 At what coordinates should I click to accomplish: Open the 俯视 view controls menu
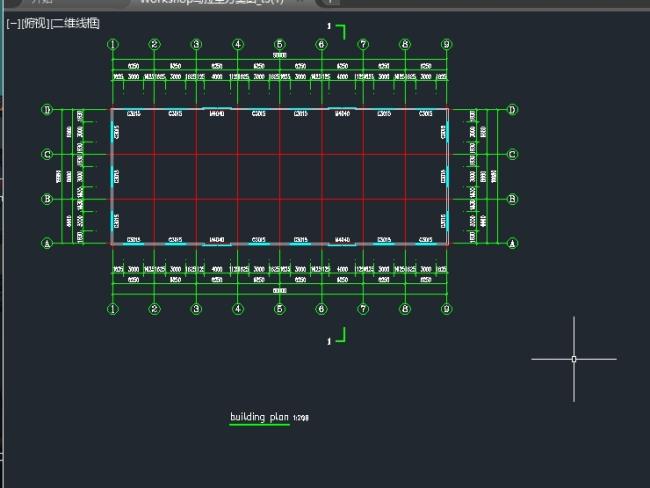[35, 22]
